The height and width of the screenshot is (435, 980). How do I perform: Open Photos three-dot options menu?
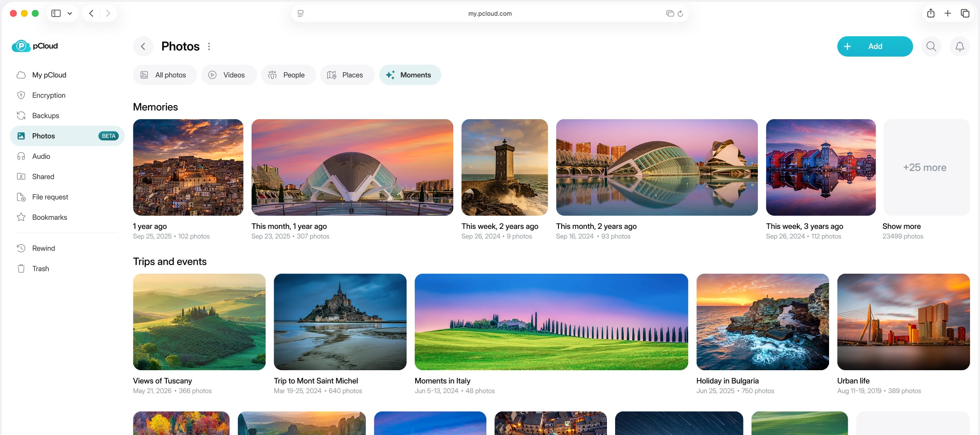point(209,46)
